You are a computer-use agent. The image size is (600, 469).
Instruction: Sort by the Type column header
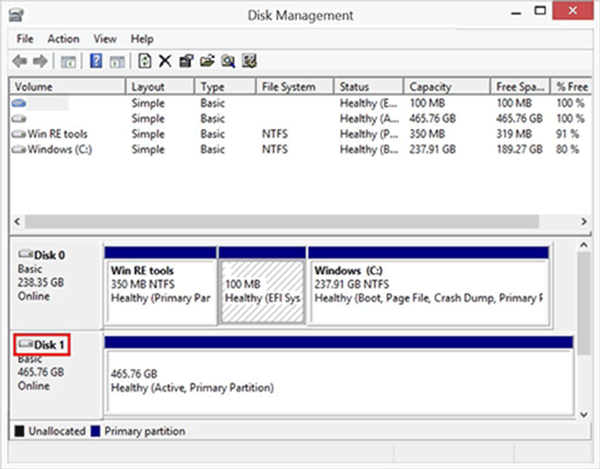pos(225,87)
